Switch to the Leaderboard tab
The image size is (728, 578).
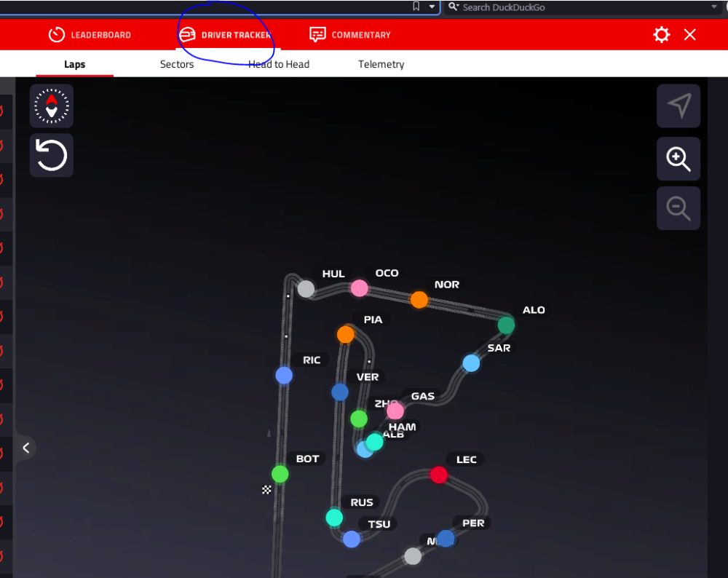pyautogui.click(x=90, y=35)
